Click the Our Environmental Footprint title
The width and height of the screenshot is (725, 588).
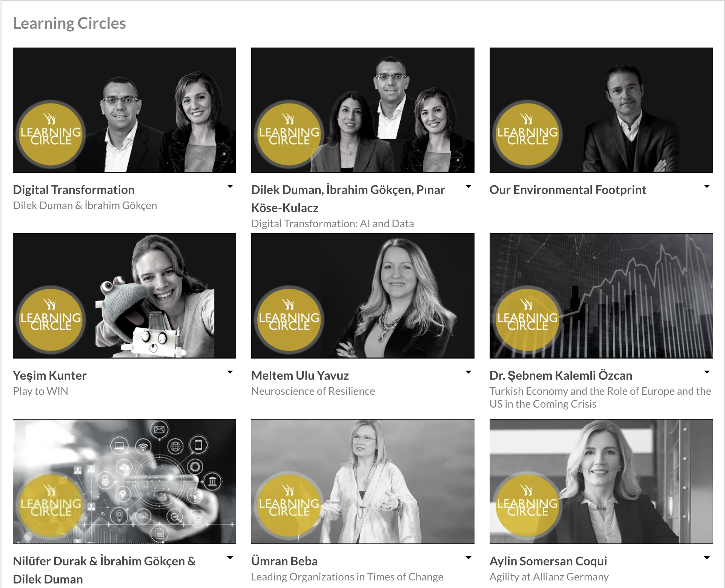(568, 190)
